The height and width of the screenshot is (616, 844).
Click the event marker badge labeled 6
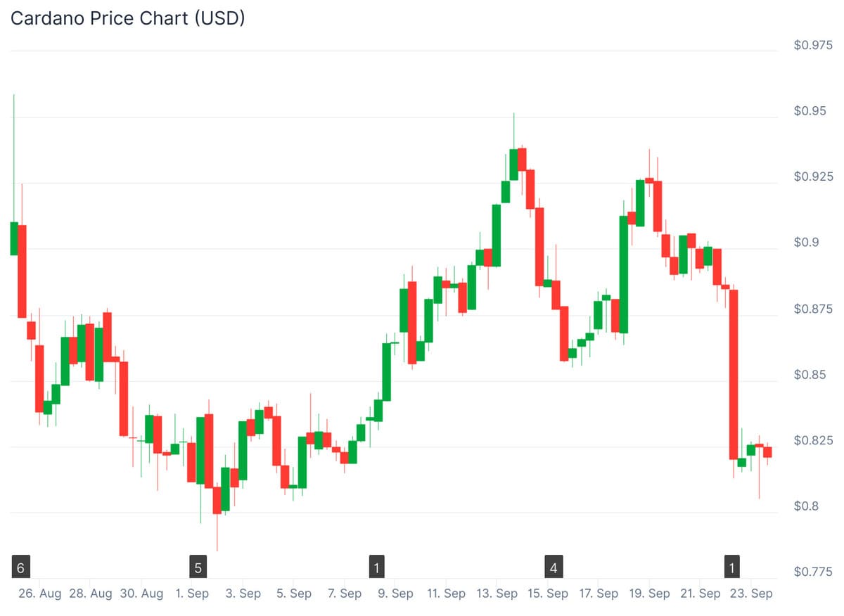[x=21, y=567]
